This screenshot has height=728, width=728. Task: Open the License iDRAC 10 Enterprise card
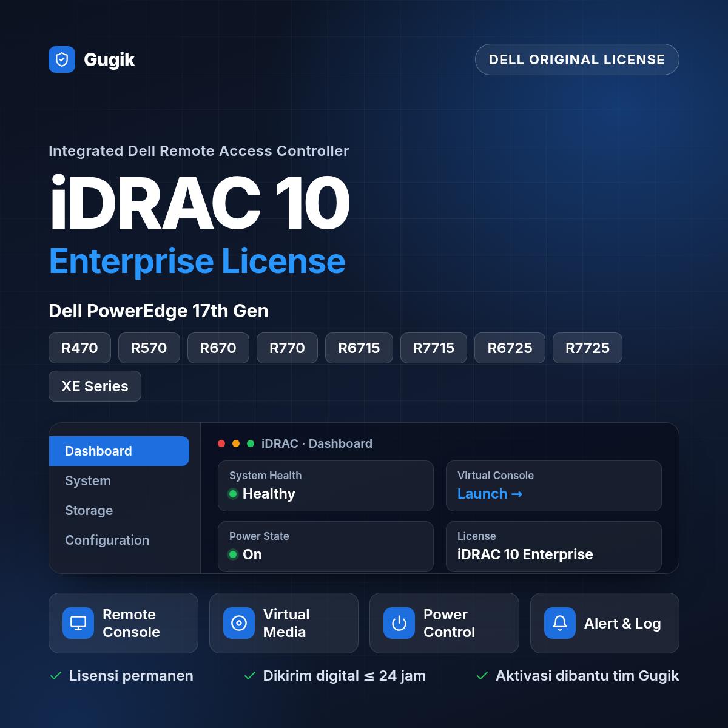[554, 547]
